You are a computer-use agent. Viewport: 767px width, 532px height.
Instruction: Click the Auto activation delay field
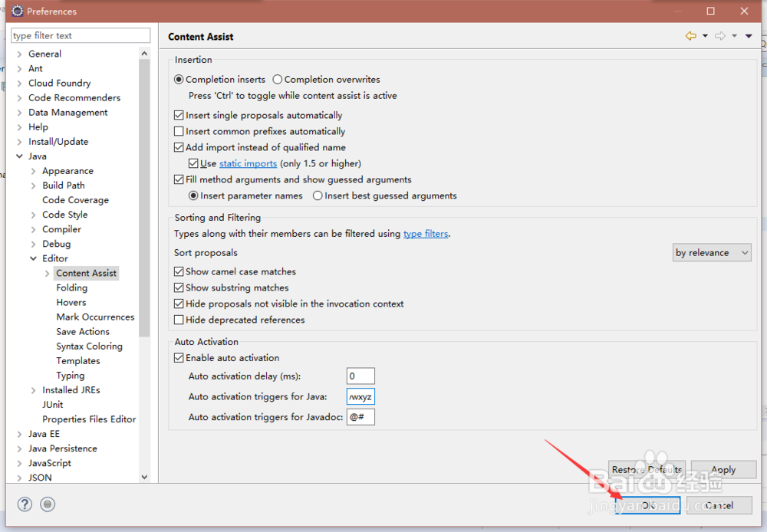pyautogui.click(x=360, y=376)
